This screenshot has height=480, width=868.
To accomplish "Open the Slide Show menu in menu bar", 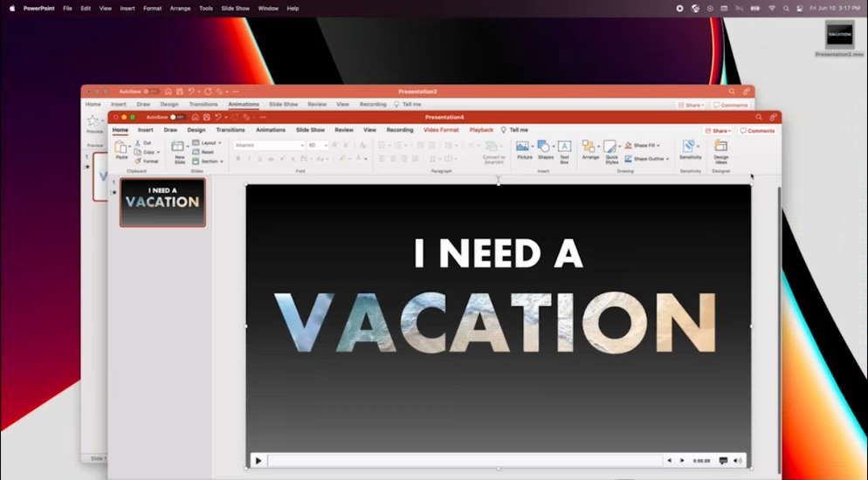I will coord(235,9).
